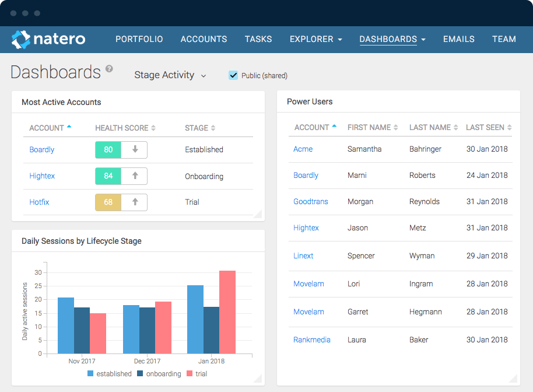Viewport: 533px width, 392px height.
Task: Sort by Health Score column
Action: pyautogui.click(x=125, y=128)
